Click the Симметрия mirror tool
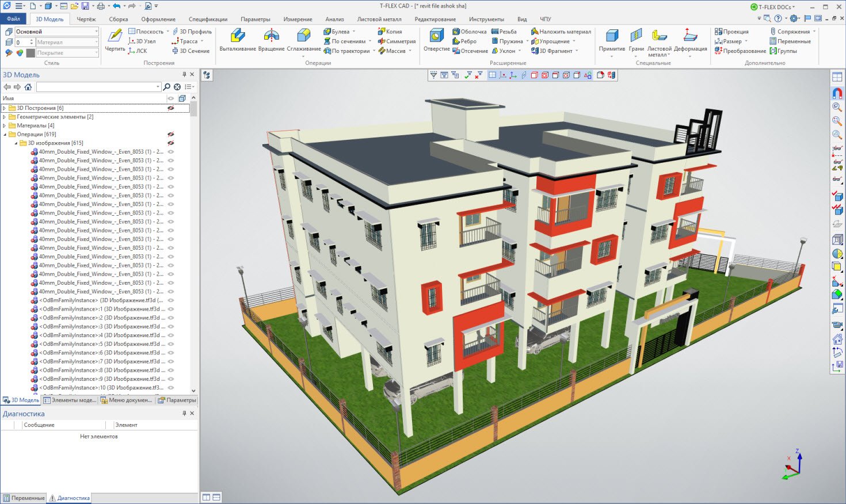 pyautogui.click(x=397, y=41)
